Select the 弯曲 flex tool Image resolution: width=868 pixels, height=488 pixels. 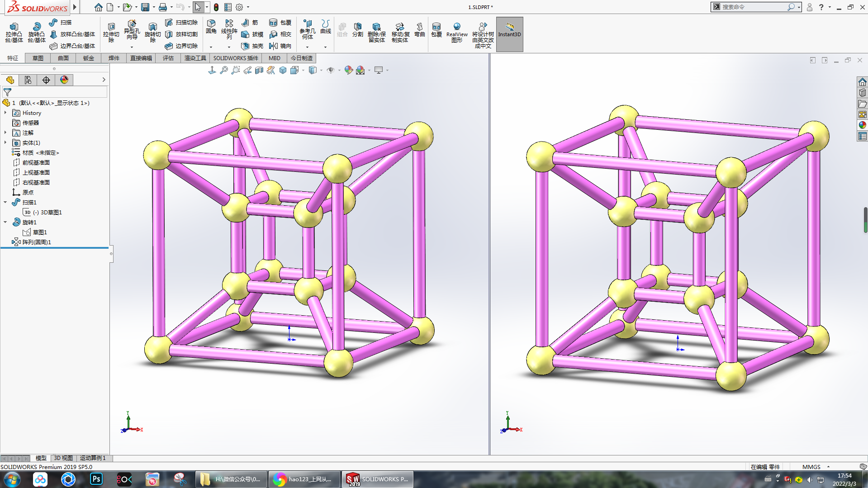tap(420, 30)
